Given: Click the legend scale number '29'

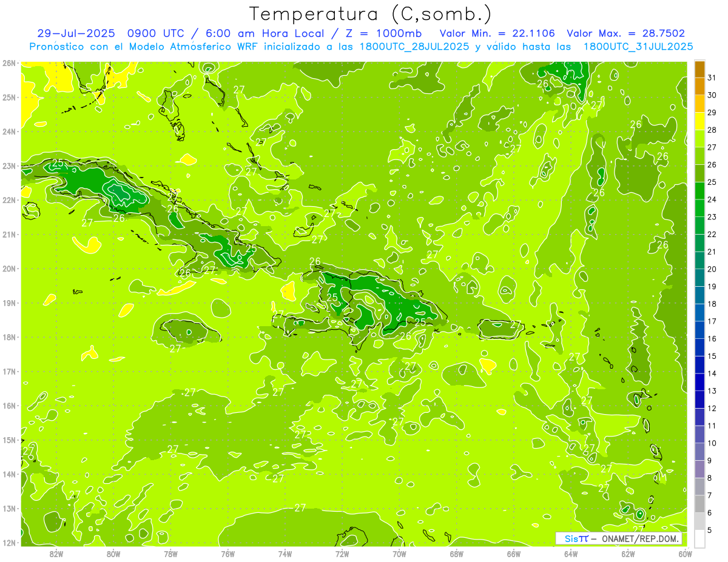Looking at the screenshot, I should [712, 113].
